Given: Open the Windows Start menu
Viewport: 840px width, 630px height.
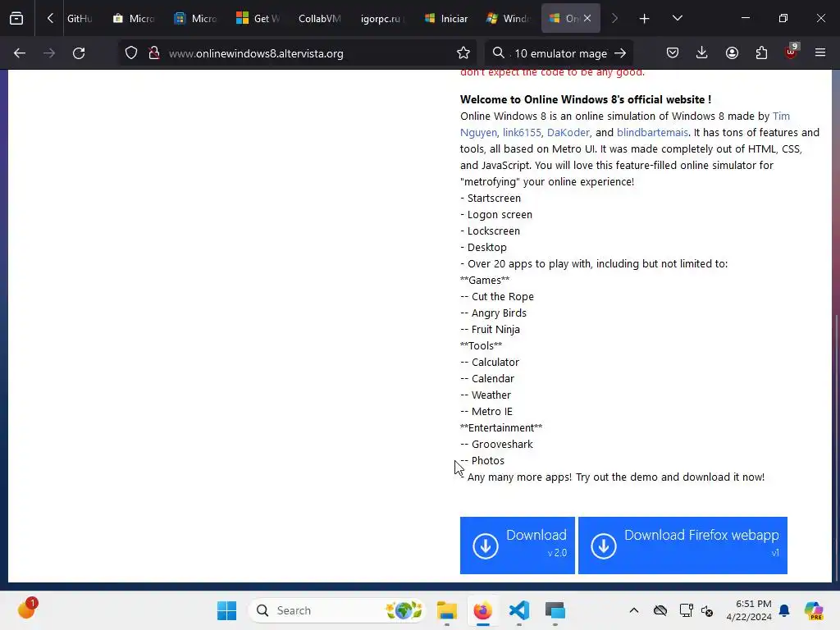Looking at the screenshot, I should [x=226, y=610].
